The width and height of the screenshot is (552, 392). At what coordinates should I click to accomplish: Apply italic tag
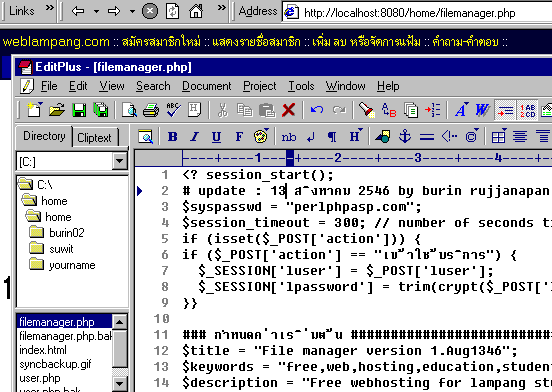click(194, 137)
